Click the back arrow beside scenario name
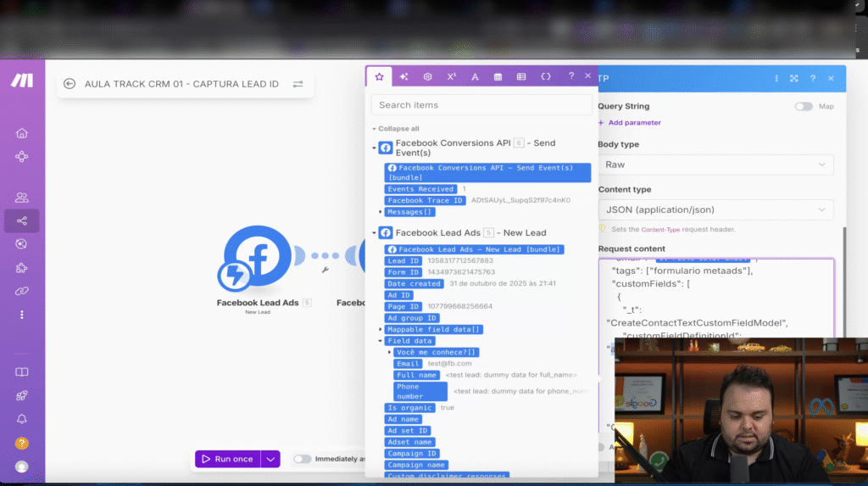The width and height of the screenshot is (868, 486). click(70, 84)
